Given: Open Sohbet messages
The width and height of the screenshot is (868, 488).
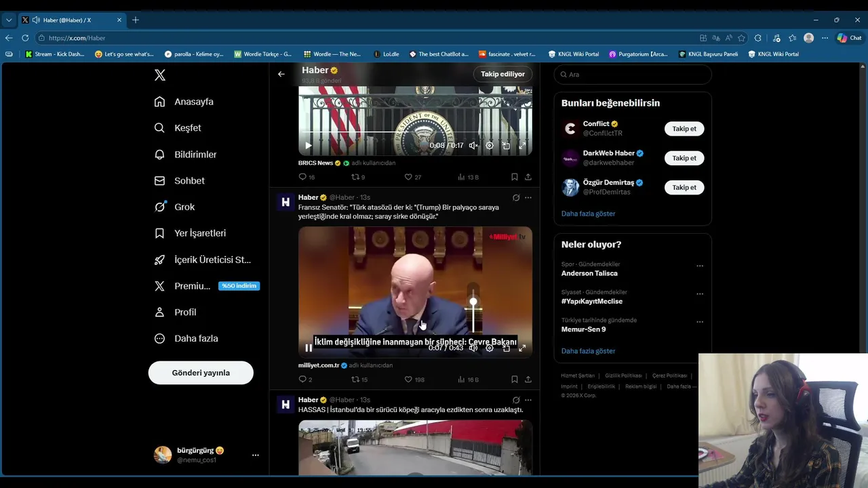Looking at the screenshot, I should point(179,181).
